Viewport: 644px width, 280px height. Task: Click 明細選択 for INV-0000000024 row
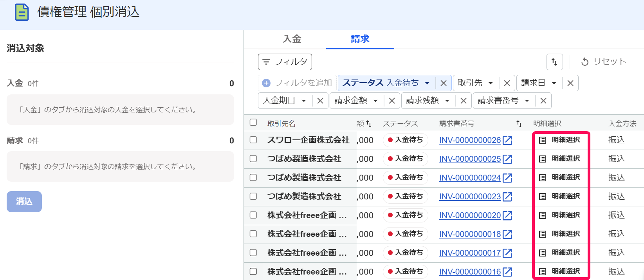tap(560, 177)
